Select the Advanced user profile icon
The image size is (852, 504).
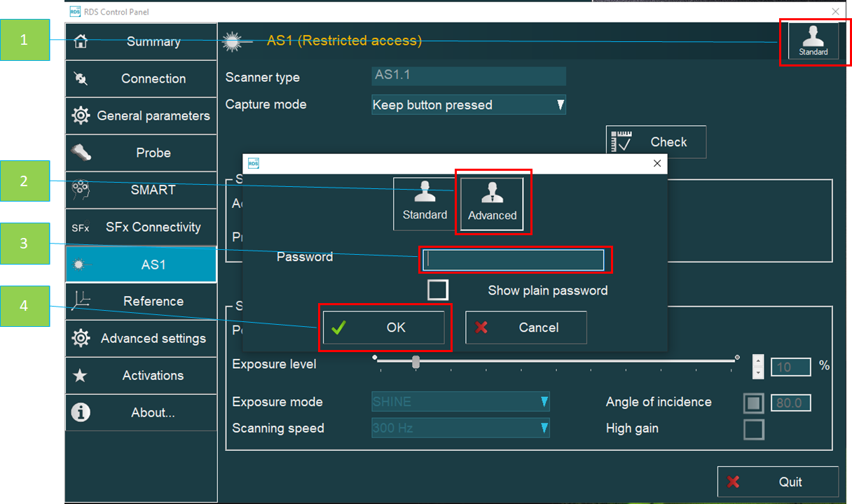pos(492,203)
